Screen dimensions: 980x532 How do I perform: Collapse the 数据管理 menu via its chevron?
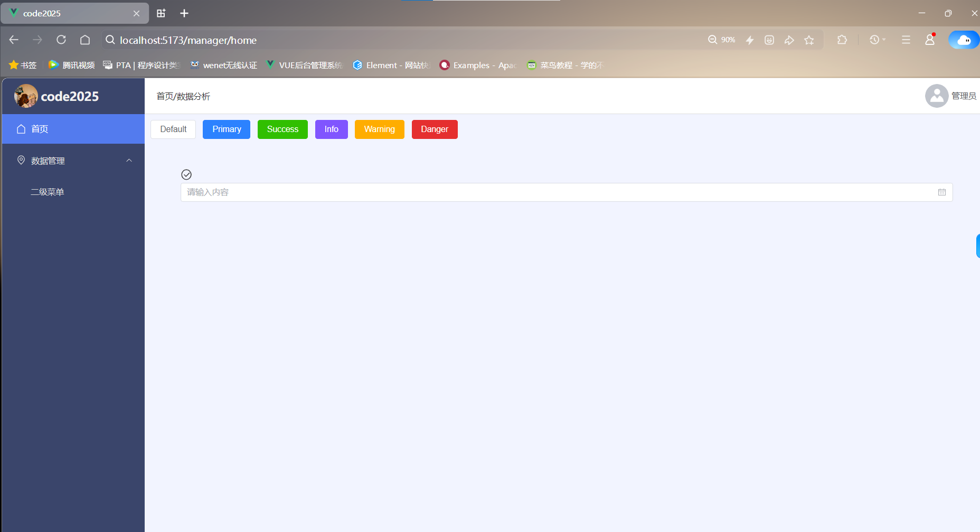click(129, 160)
